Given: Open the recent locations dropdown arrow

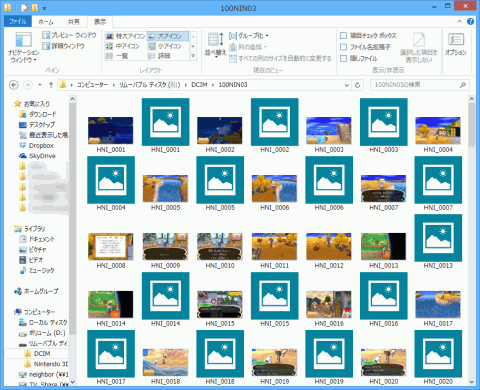Looking at the screenshot, I should point(40,85).
